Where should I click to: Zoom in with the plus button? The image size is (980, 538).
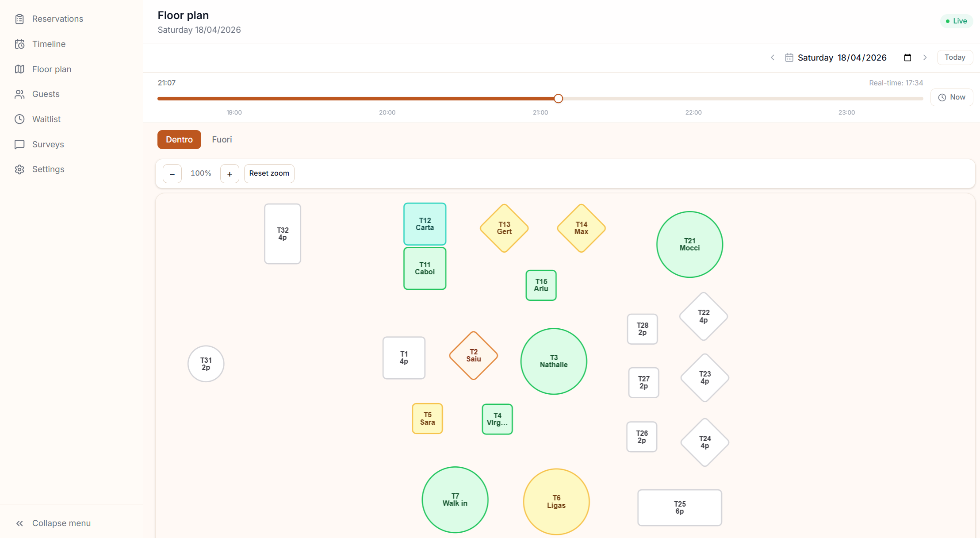230,174
